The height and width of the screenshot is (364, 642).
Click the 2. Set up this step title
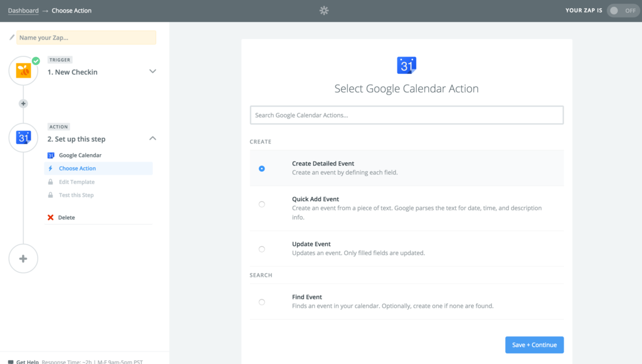[76, 139]
